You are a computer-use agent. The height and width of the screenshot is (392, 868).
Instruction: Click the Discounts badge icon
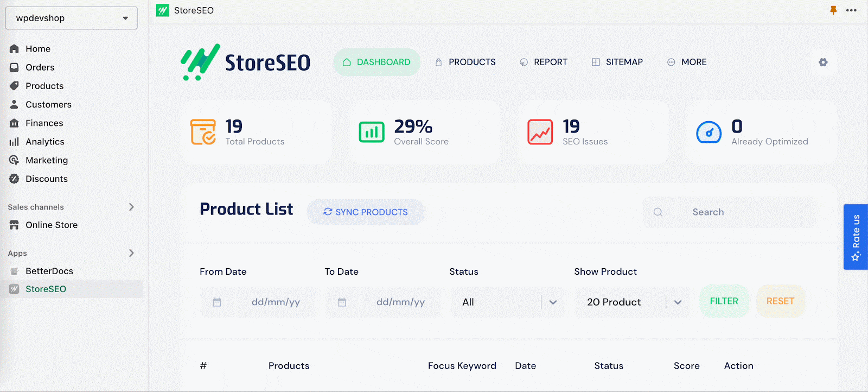(x=14, y=179)
